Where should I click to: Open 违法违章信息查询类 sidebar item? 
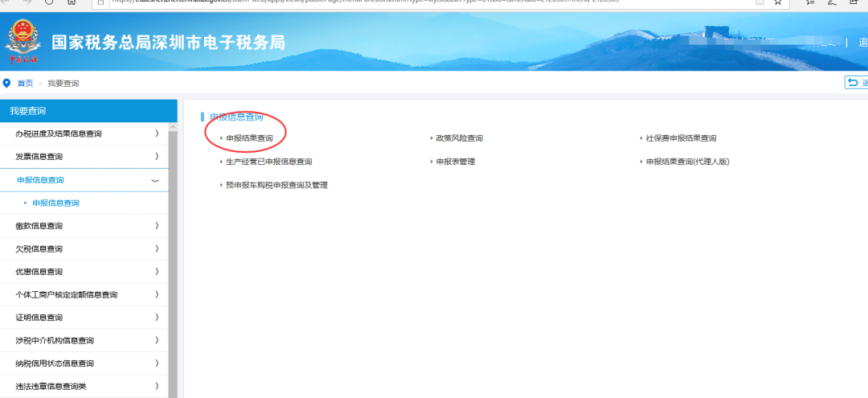[51, 387]
